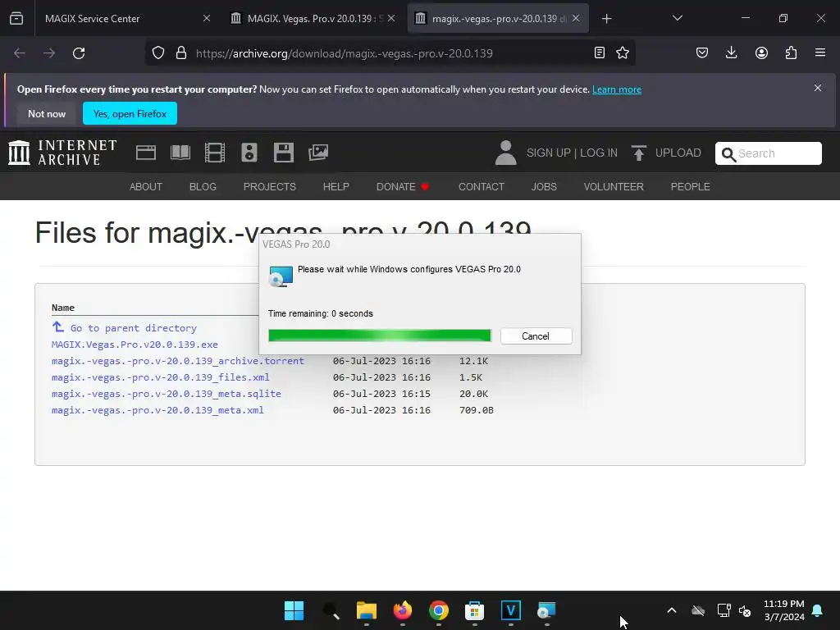Open the CONTACT menu item
Viewport: 840px width, 630px height.
(481, 186)
